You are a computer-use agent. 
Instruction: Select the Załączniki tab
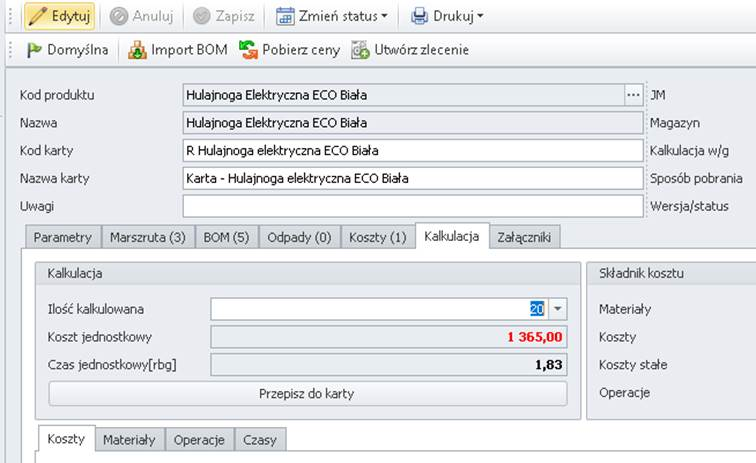[527, 237]
